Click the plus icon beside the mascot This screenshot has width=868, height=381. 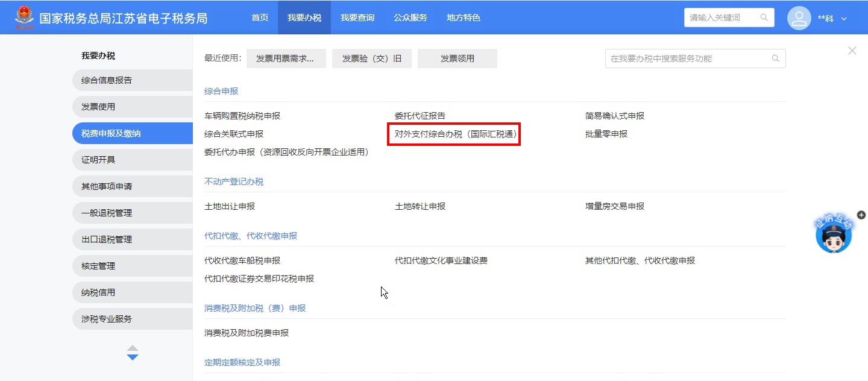(x=861, y=215)
